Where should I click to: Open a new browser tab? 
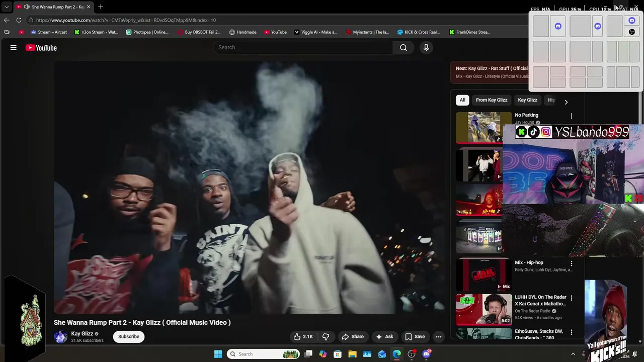point(101,7)
